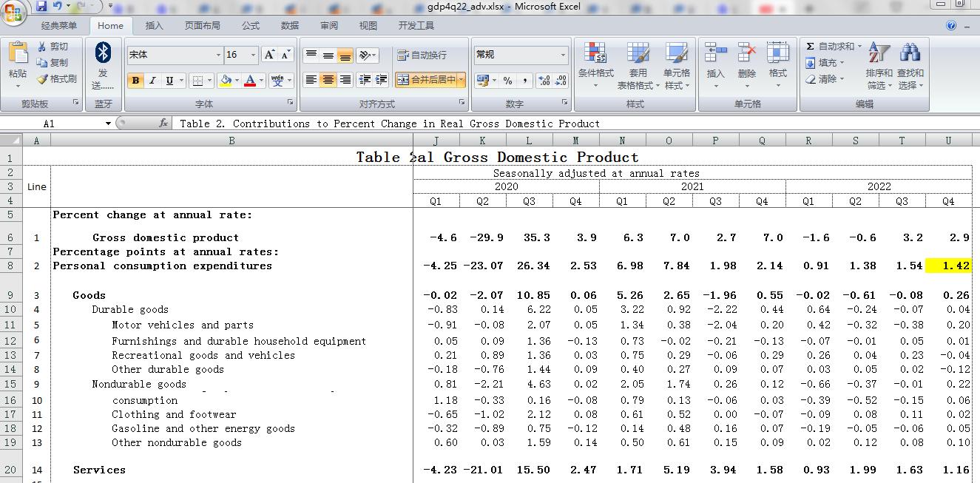Click the 自动换行 wrap text button

pos(422,55)
